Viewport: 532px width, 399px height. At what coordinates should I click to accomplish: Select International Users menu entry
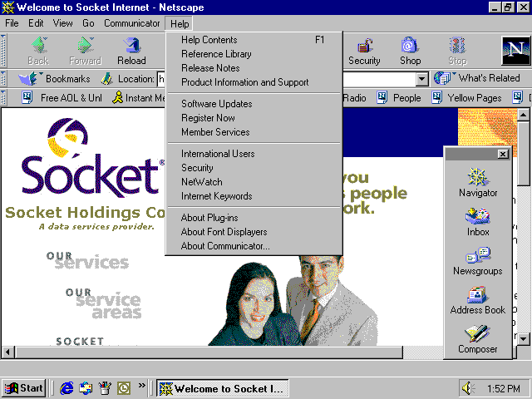(x=254, y=154)
